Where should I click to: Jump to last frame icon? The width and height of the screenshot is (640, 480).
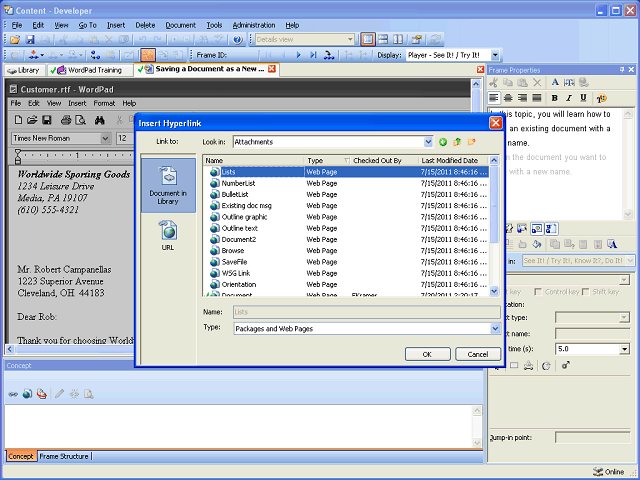[313, 55]
